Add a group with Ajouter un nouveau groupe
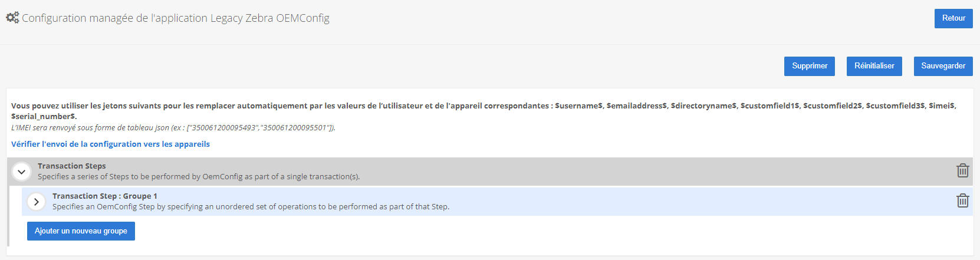Screen dimensions: 980x260 coord(81,231)
